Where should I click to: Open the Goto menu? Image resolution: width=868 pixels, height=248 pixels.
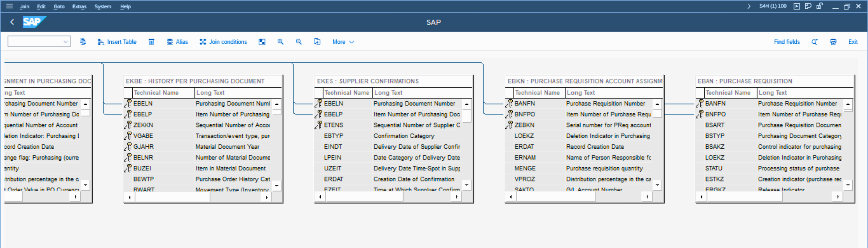pos(59,6)
